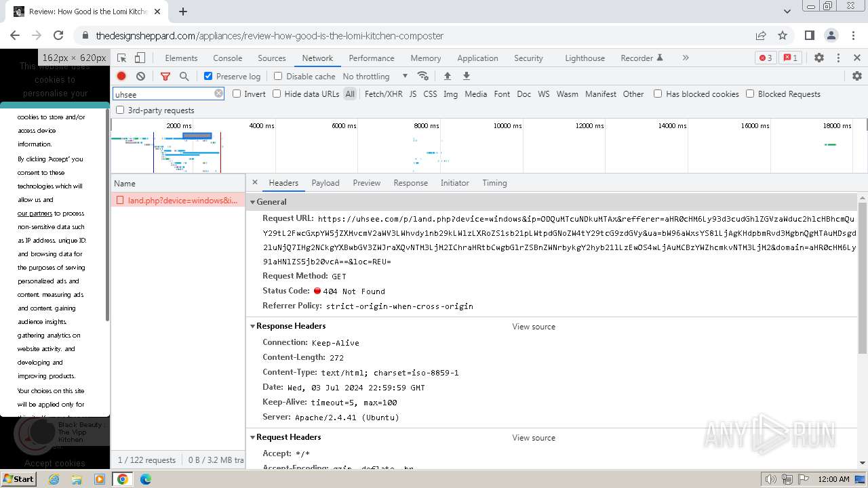Open Network panel settings gear

tap(857, 77)
